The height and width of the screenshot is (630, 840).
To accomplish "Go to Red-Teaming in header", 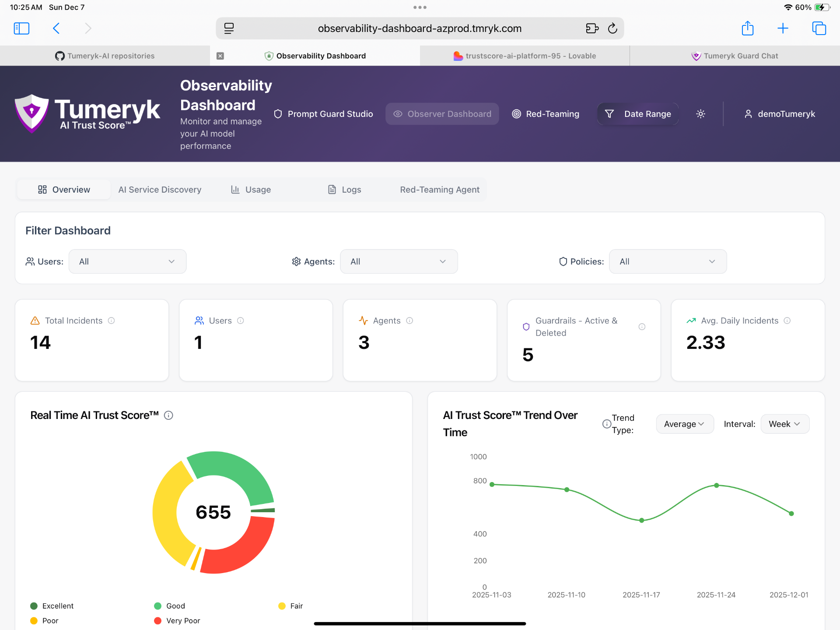I will point(546,114).
